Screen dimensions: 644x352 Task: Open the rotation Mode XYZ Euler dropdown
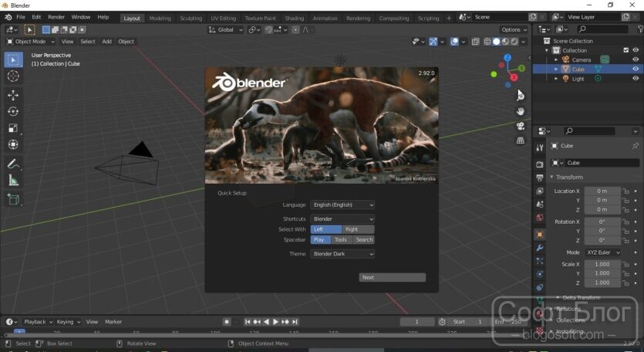coord(602,252)
